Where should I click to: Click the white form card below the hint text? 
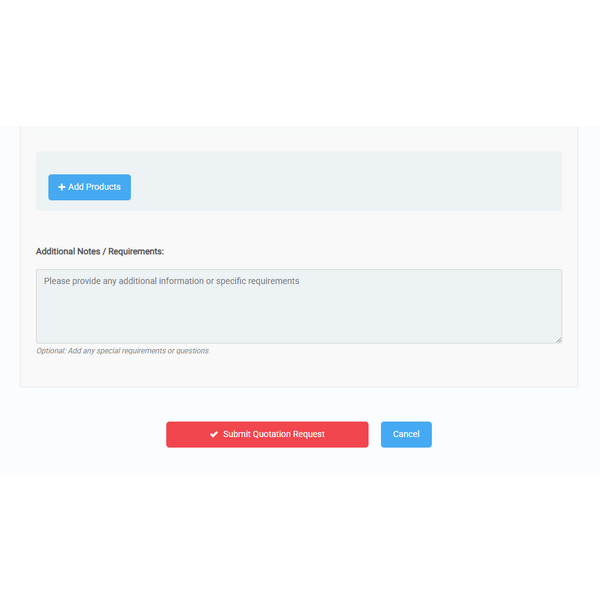pos(299,371)
